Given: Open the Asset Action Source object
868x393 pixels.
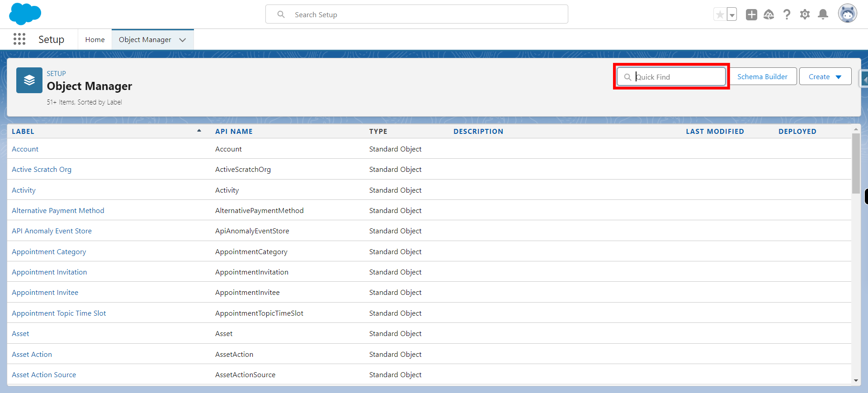Looking at the screenshot, I should click(x=44, y=375).
